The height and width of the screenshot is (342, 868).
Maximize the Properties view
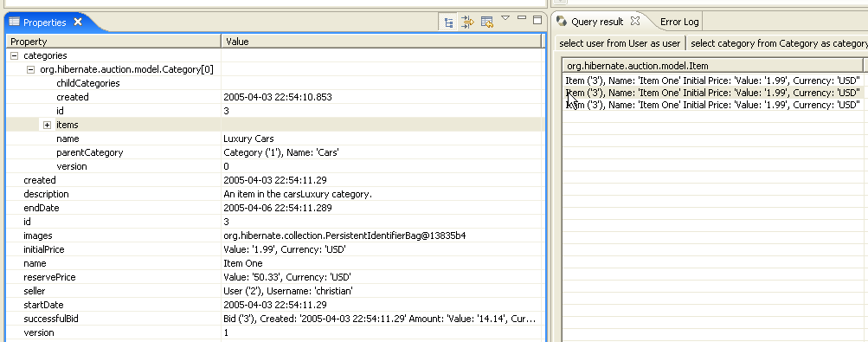click(537, 20)
